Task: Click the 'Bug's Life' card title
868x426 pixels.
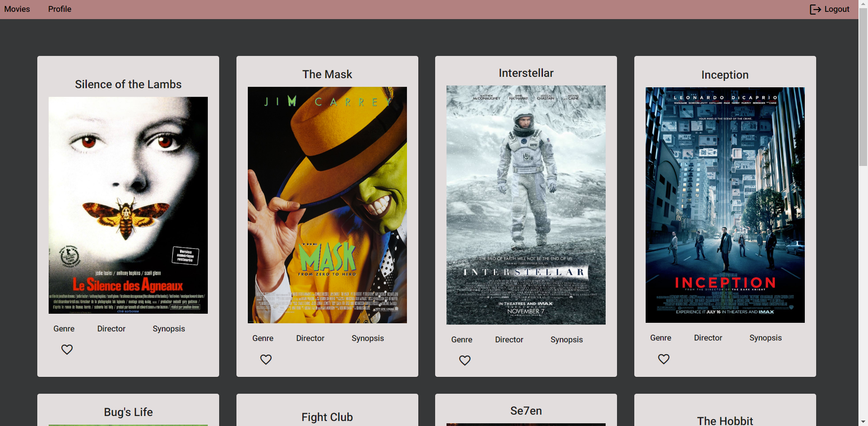Action: point(128,412)
